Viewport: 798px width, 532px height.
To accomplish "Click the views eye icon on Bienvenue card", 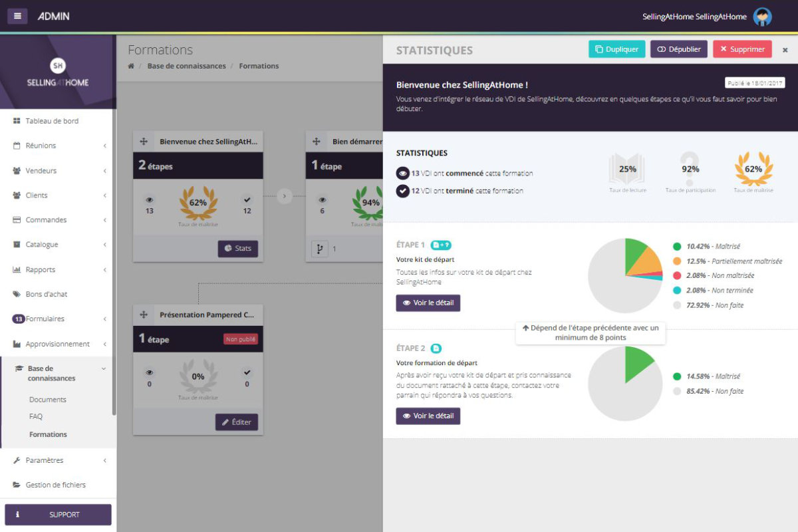I will tap(149, 199).
